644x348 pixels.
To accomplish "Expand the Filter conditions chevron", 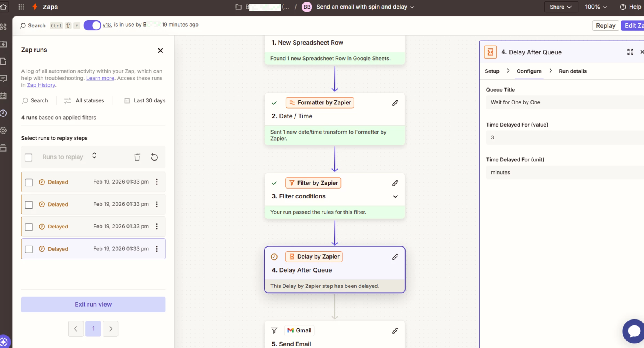I will [395, 196].
